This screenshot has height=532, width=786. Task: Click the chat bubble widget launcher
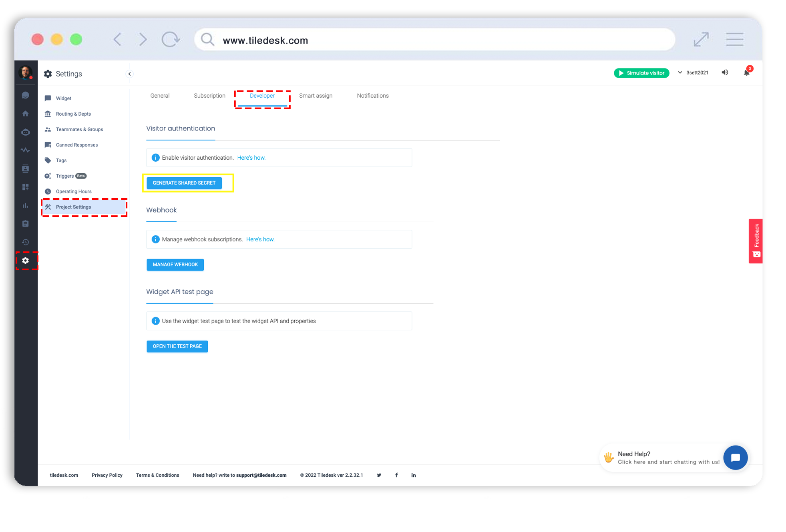click(735, 458)
